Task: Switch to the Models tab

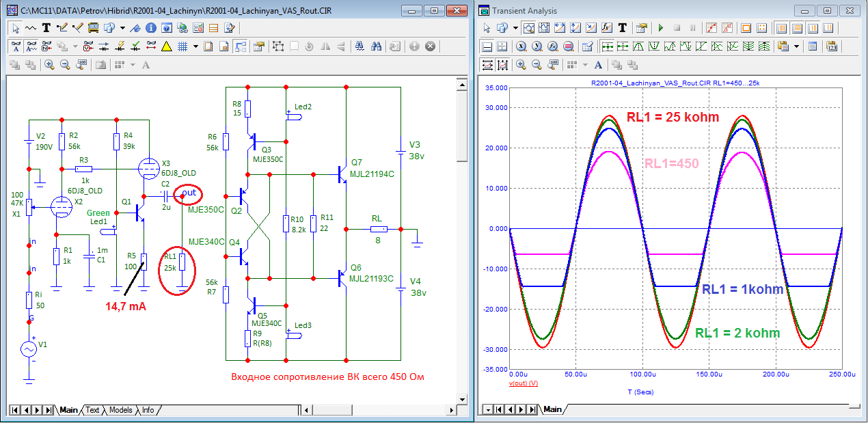Action: coord(120,410)
